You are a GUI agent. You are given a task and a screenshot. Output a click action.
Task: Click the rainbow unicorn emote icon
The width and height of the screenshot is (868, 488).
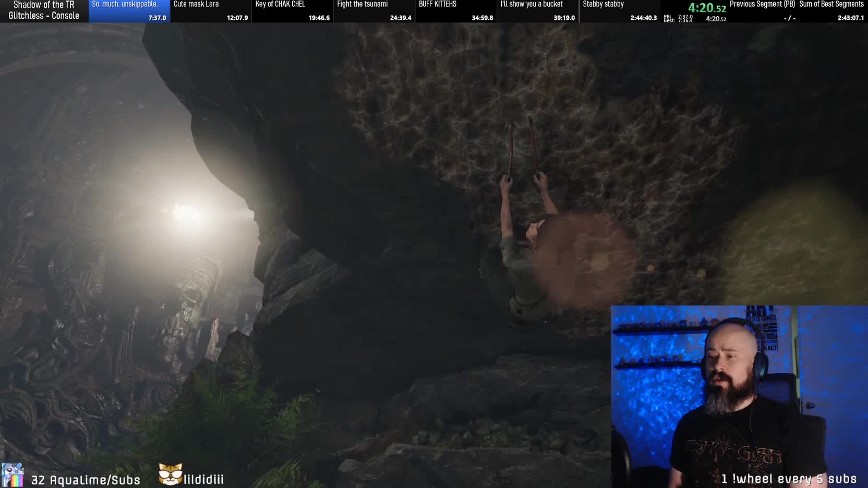pos(12,475)
